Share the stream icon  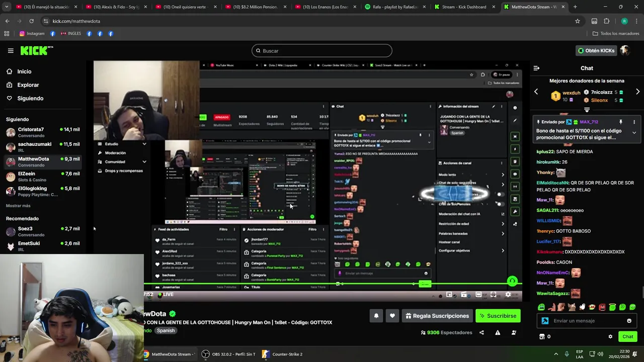tap(481, 332)
